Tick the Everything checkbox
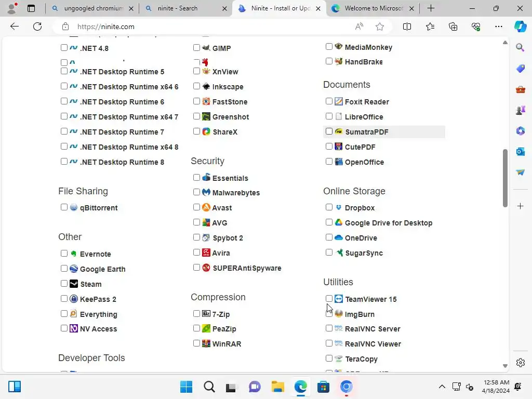Image resolution: width=532 pixels, height=399 pixels. [64, 313]
